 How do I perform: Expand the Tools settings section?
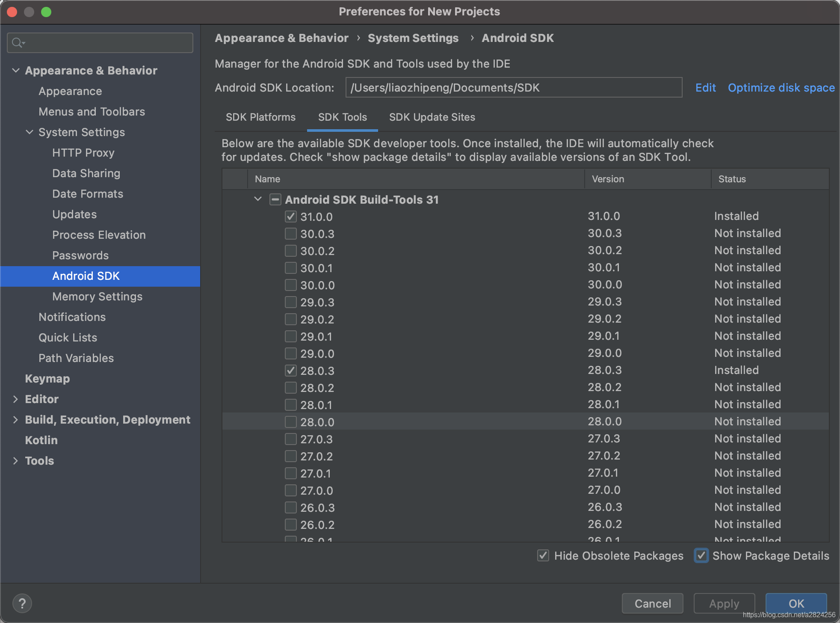(16, 460)
